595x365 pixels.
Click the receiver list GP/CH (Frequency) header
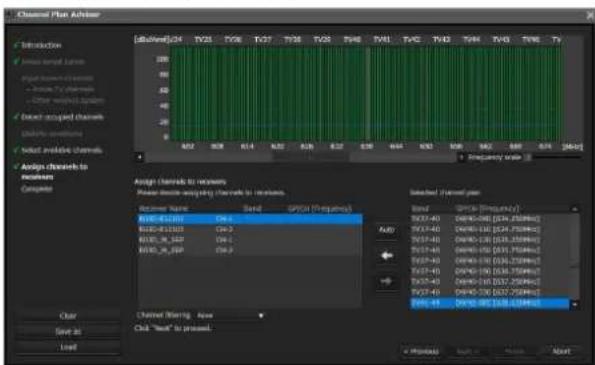tap(320, 209)
